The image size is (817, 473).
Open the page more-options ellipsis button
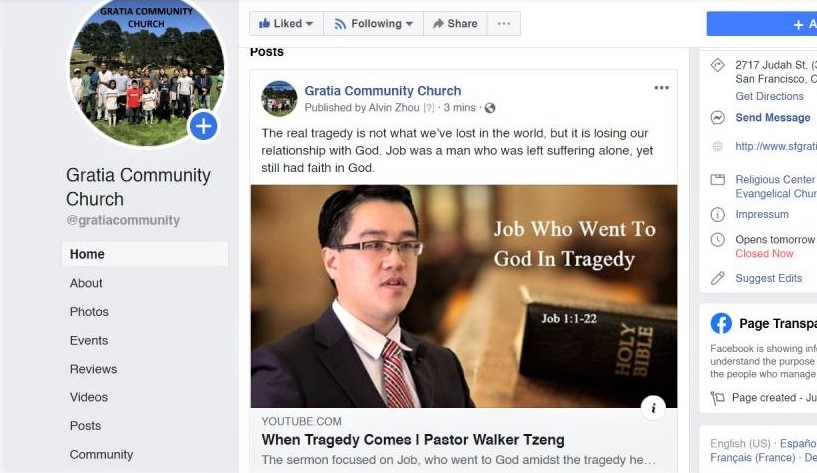pyautogui.click(x=503, y=23)
